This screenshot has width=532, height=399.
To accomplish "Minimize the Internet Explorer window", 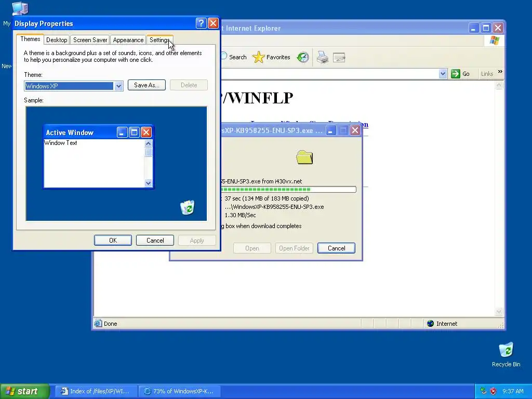I will pos(473,28).
